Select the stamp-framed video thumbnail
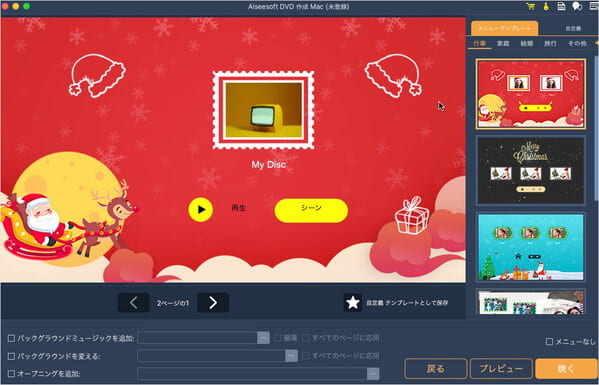This screenshot has height=385, width=599. tap(264, 110)
